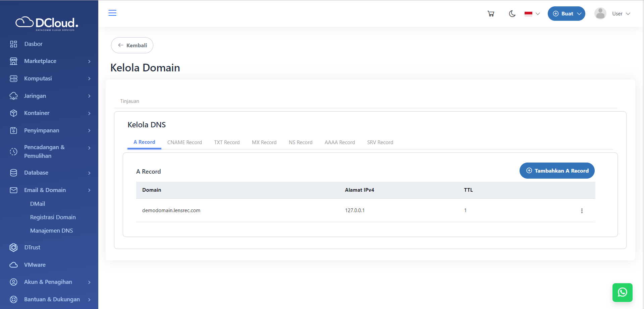Go back with Kembali button
Screen dimensions: 644x309
point(132,45)
